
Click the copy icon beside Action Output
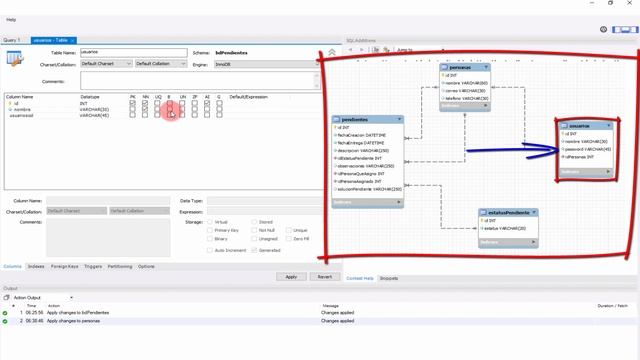click(6, 298)
